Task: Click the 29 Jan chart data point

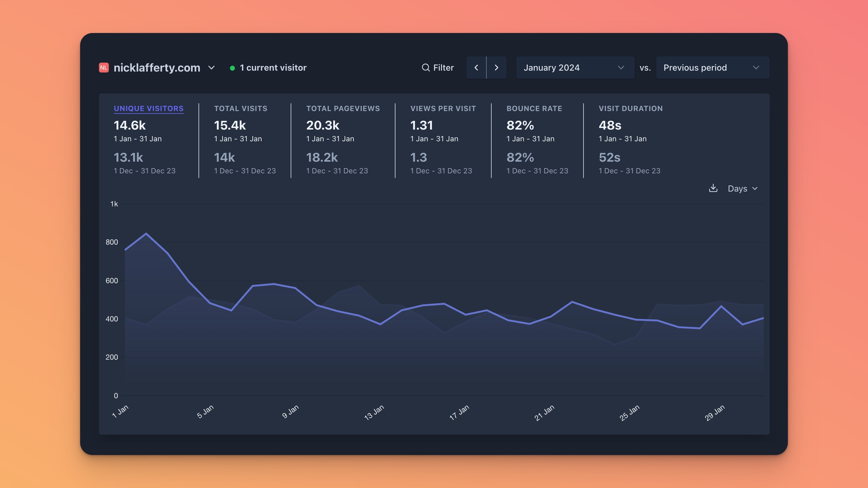Action: [x=721, y=306]
